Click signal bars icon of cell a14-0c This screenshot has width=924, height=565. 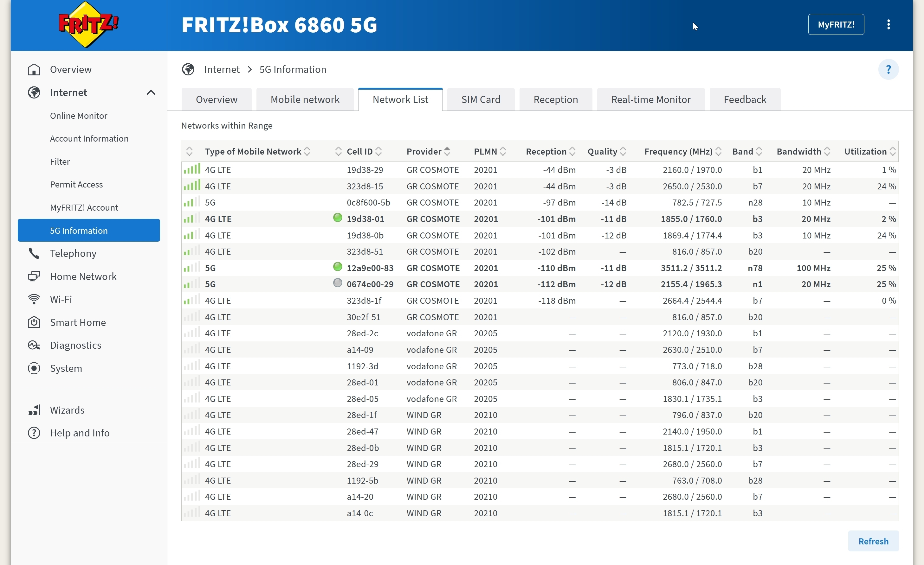pyautogui.click(x=192, y=512)
